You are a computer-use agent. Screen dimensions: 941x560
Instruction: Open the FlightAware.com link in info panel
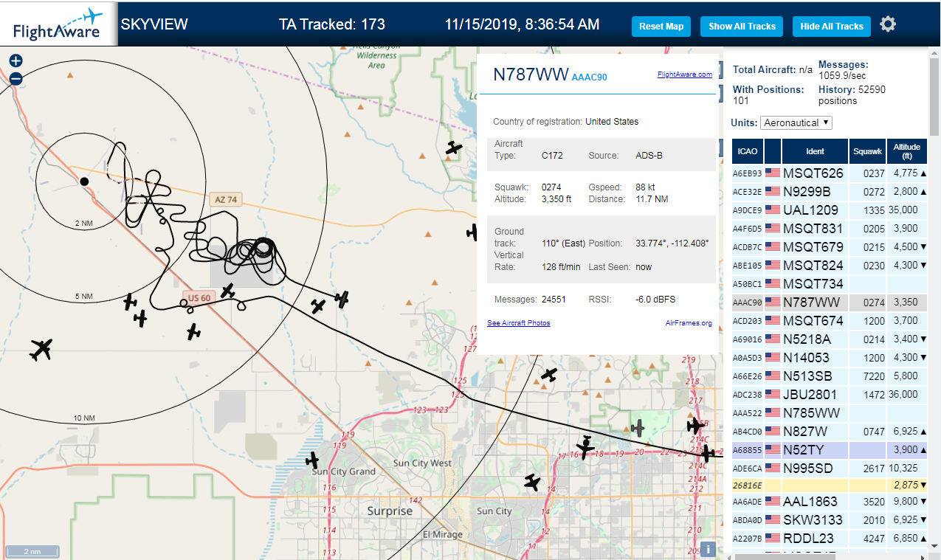click(x=684, y=74)
